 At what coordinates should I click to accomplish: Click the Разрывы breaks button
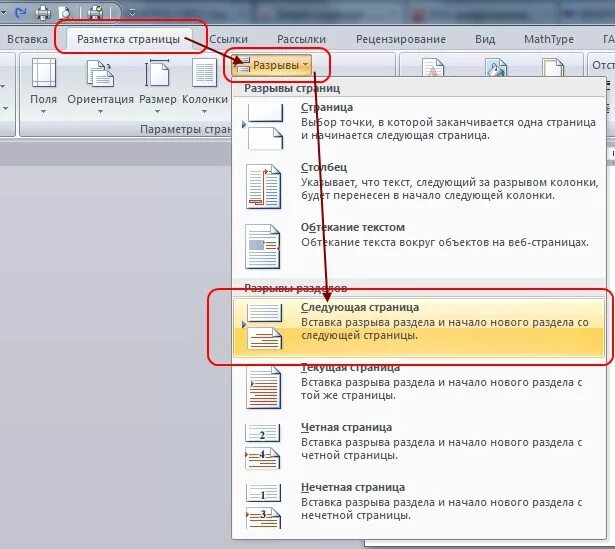(272, 65)
